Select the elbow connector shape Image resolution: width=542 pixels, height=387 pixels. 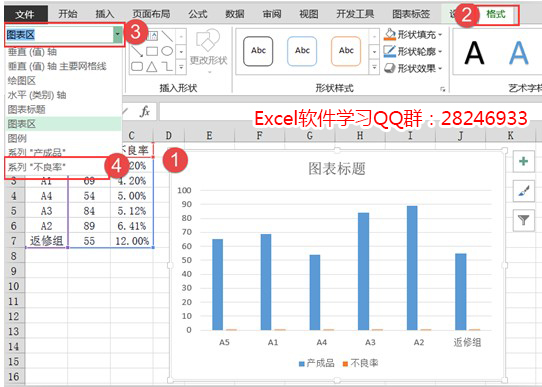tap(167, 66)
